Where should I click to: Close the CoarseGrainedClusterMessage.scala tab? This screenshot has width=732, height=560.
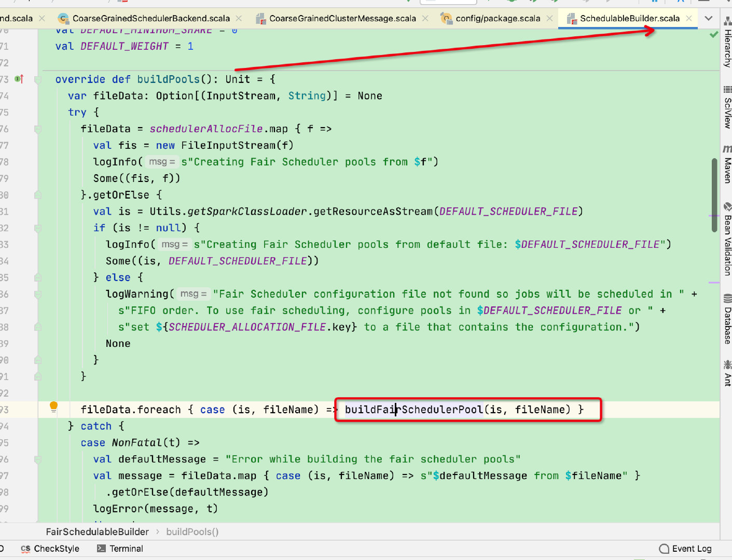pos(425,18)
